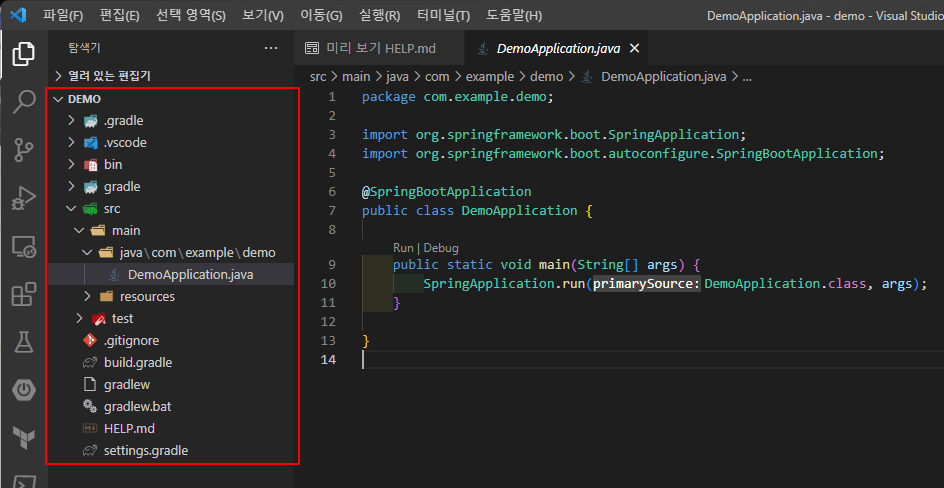This screenshot has height=488, width=944.
Task: Click line number 7 in the gutter
Action: [x=332, y=211]
